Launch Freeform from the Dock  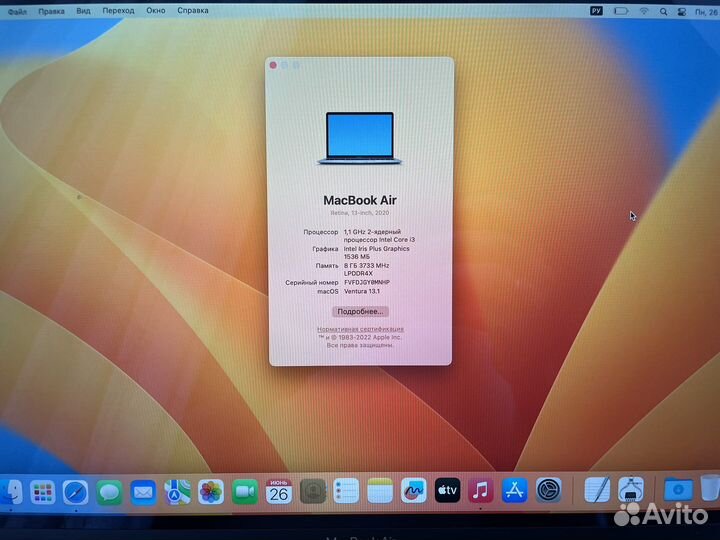click(x=414, y=491)
